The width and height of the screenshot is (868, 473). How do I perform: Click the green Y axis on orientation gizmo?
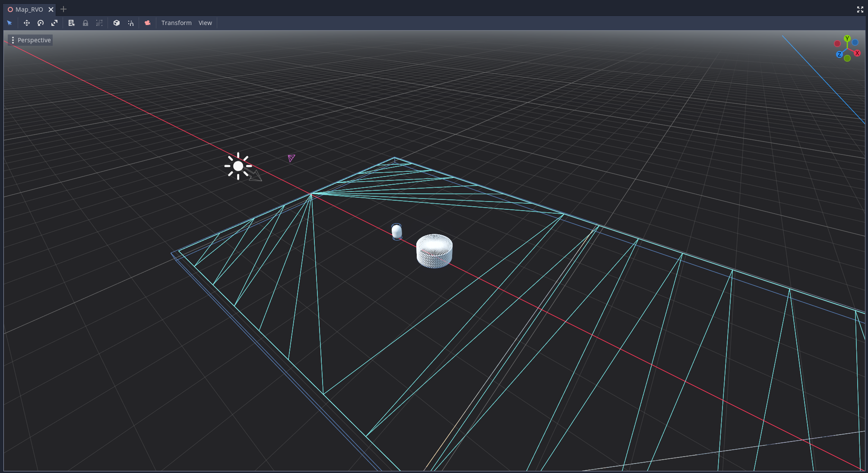pyautogui.click(x=848, y=39)
